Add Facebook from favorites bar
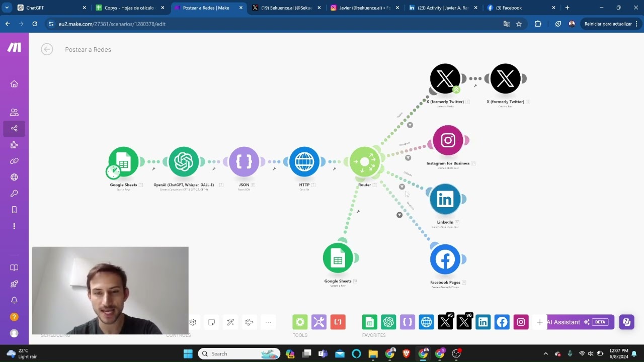The width and height of the screenshot is (644, 362). click(502, 322)
